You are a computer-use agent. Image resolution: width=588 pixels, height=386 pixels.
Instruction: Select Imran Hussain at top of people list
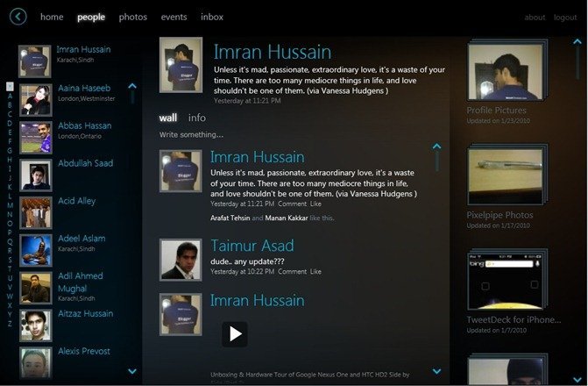83,49
